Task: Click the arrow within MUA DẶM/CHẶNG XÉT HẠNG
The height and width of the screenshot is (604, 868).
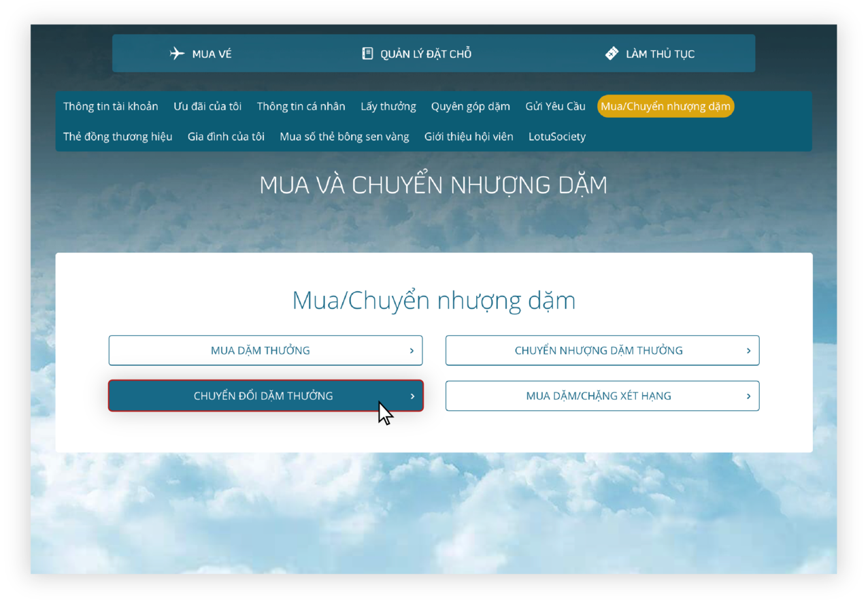Action: tap(748, 396)
